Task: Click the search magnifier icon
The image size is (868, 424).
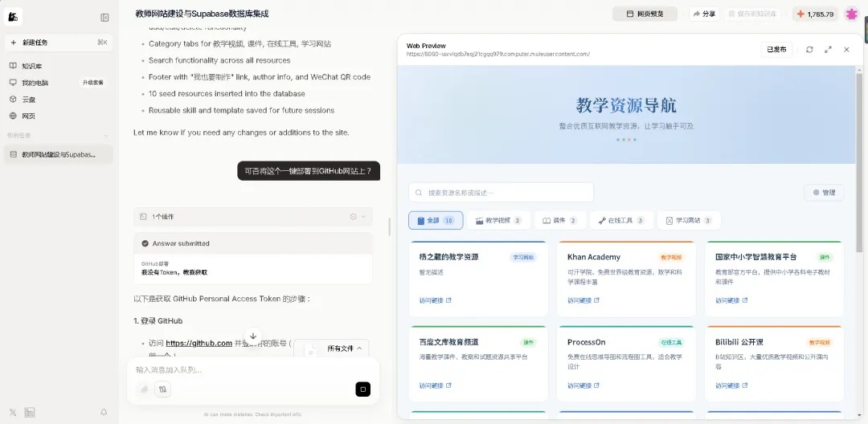Action: pos(419,193)
